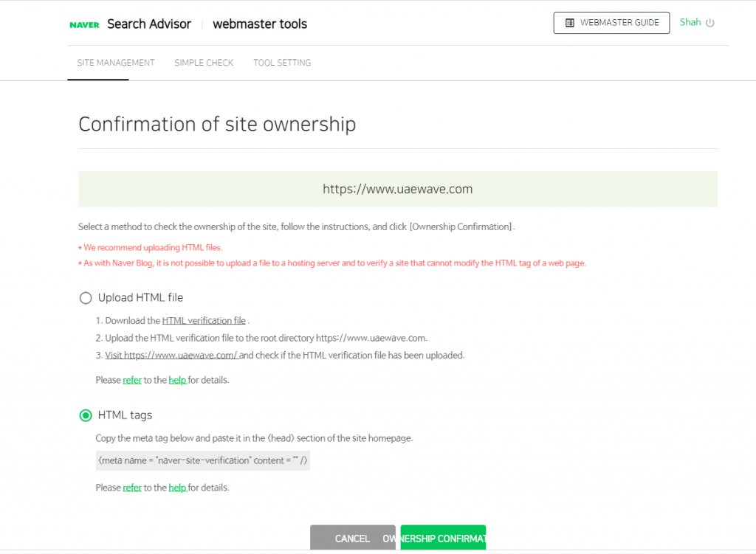Open the Site Management tab

tap(116, 63)
